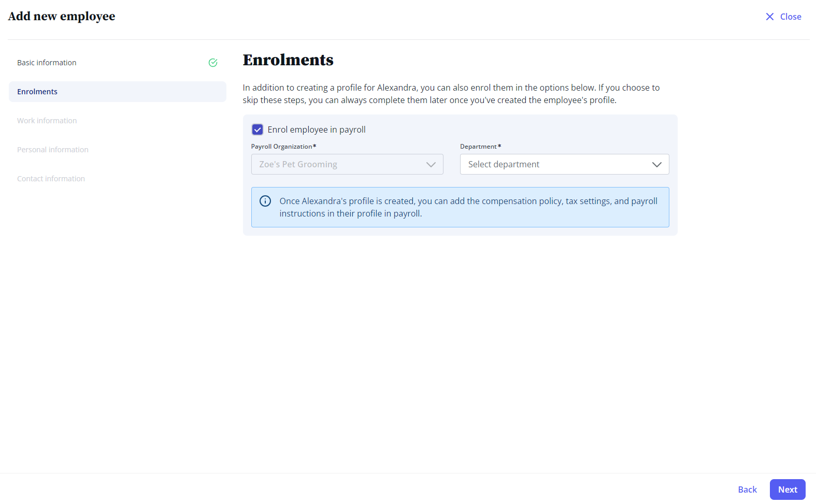Click the Add new employee title
The height and width of the screenshot is (504, 816).
pos(62,17)
